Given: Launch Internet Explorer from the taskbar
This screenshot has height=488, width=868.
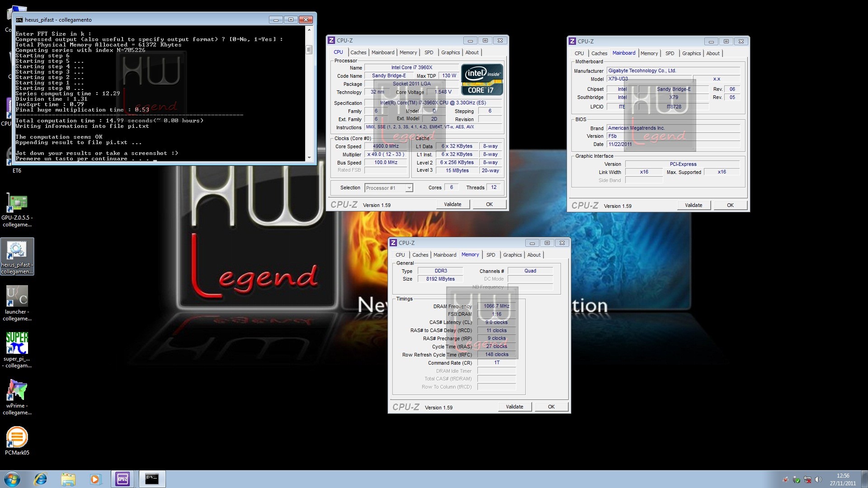Looking at the screenshot, I should point(41,479).
